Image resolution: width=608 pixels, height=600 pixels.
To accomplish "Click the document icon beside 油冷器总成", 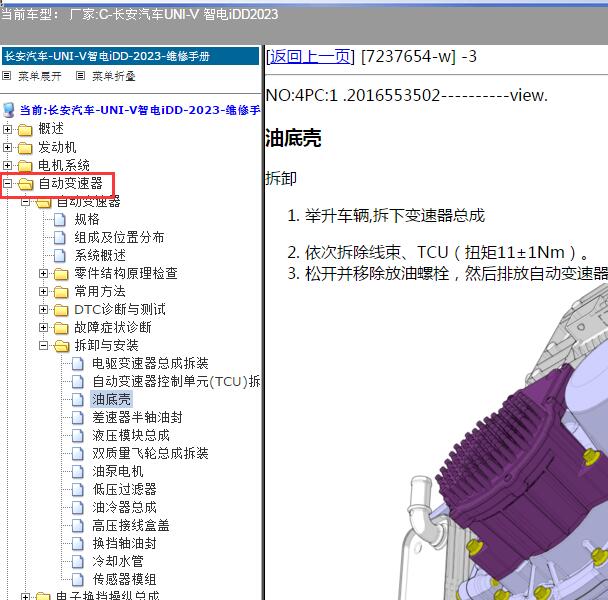I will tap(78, 508).
